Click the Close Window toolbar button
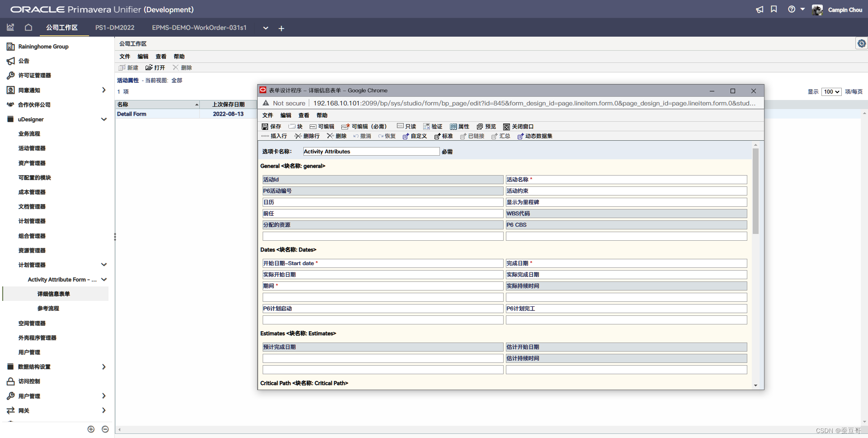This screenshot has width=868, height=438. point(519,127)
